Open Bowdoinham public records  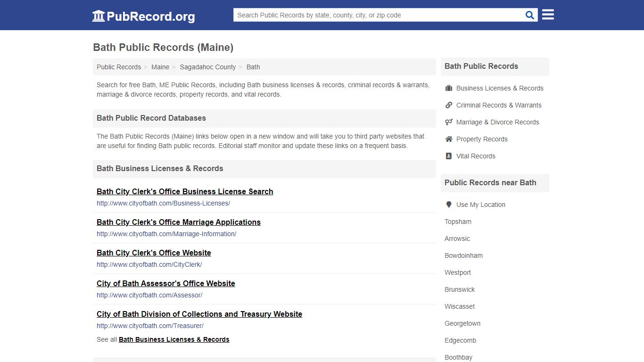[463, 255]
